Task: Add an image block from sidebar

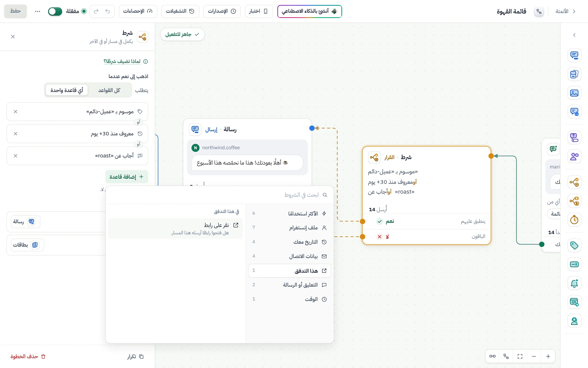Action: pos(574,93)
